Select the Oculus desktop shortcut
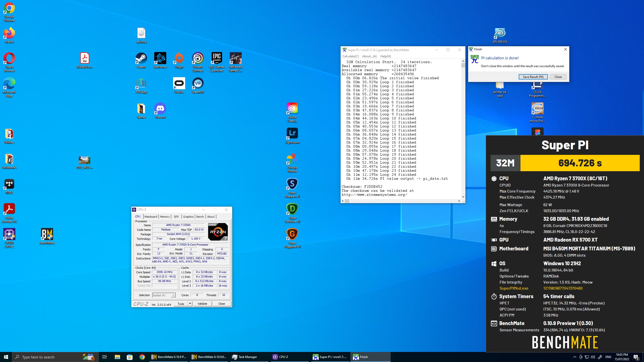 [x=179, y=85]
